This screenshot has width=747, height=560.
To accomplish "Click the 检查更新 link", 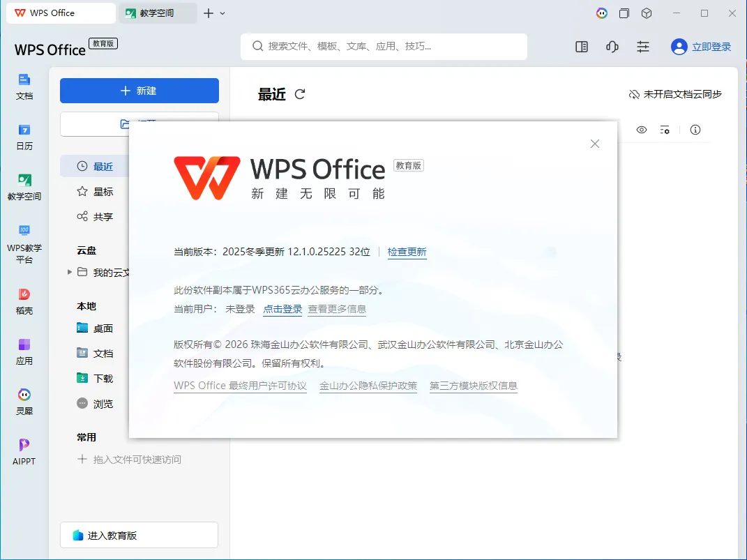I will click(x=407, y=252).
